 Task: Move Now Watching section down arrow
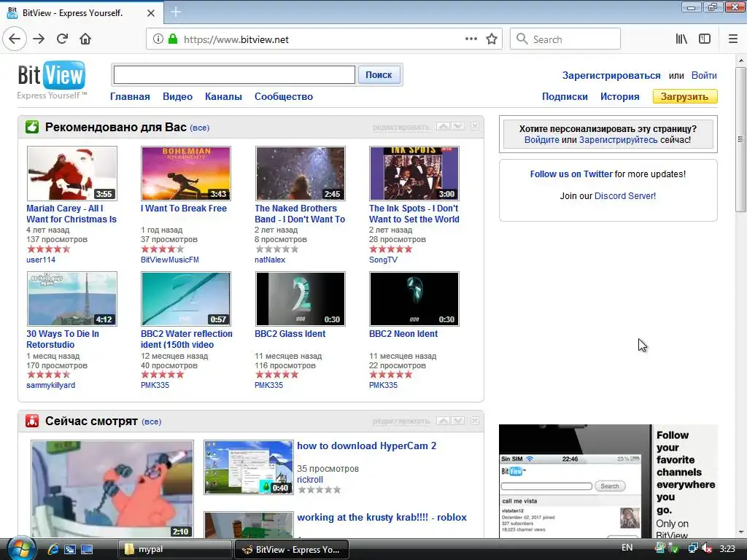click(457, 421)
